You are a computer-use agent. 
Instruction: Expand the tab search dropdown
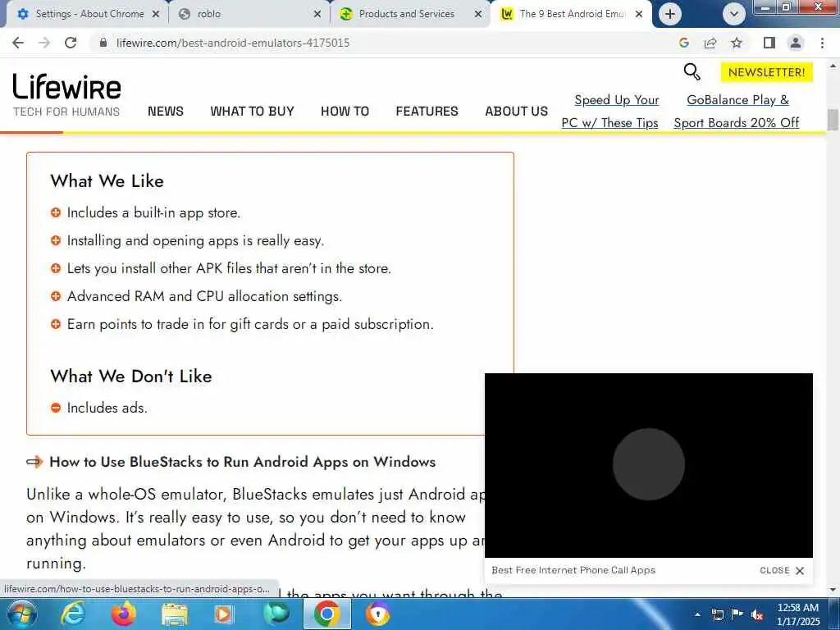pyautogui.click(x=734, y=14)
